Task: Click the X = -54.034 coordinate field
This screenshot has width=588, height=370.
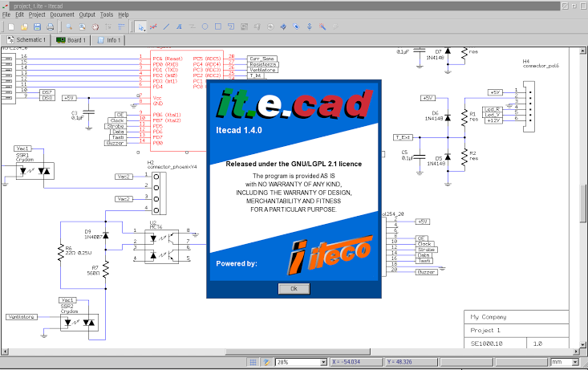Action: (x=357, y=362)
